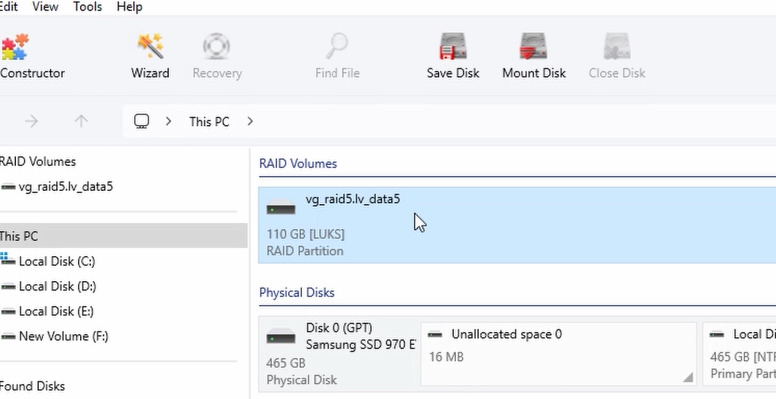
Task: Expand chevron after computer icon in path
Action: (x=168, y=121)
